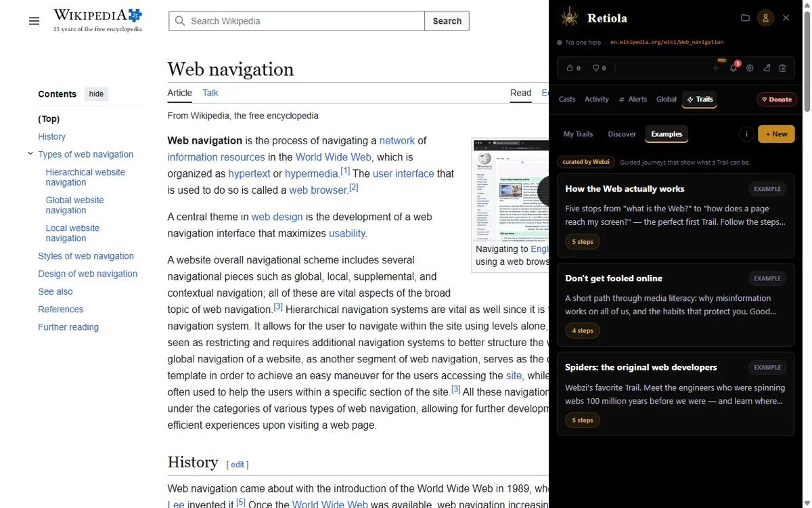
Task: Follow the "information resources" link
Action: pos(217,157)
